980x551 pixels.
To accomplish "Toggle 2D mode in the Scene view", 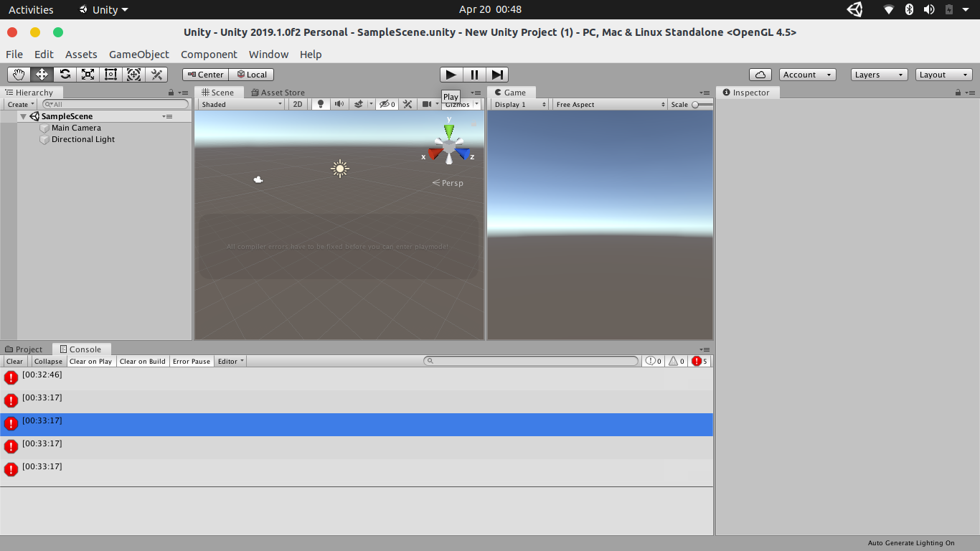I will 298,104.
